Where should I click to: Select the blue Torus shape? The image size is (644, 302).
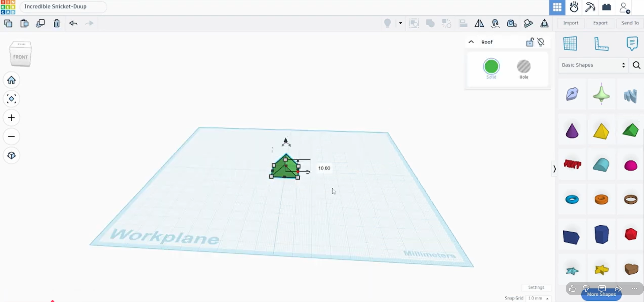[x=572, y=200]
